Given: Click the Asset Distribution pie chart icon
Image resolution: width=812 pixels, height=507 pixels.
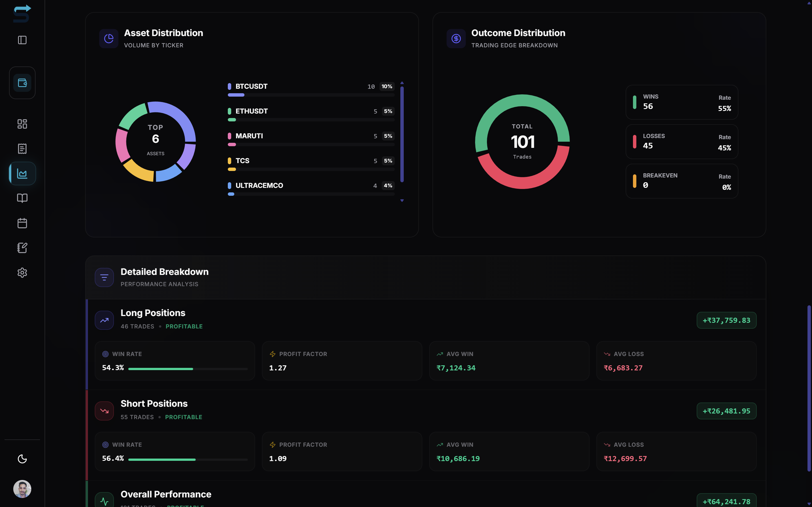Looking at the screenshot, I should (109, 38).
